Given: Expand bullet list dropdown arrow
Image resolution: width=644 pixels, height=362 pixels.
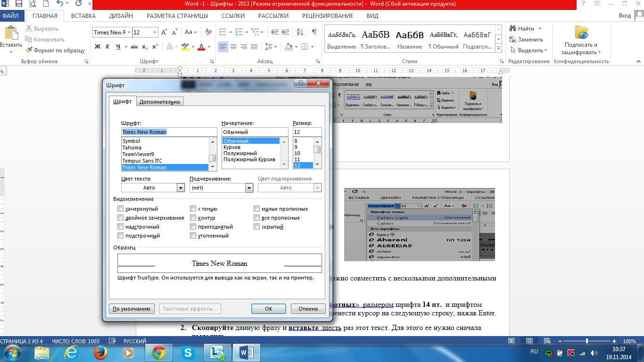Looking at the screenshot, I should (230, 32).
